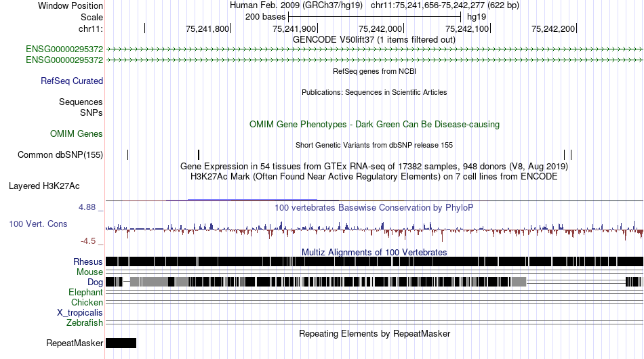Click the 75,242,200 ruler position
The height and width of the screenshot is (359, 644).
pos(553,29)
